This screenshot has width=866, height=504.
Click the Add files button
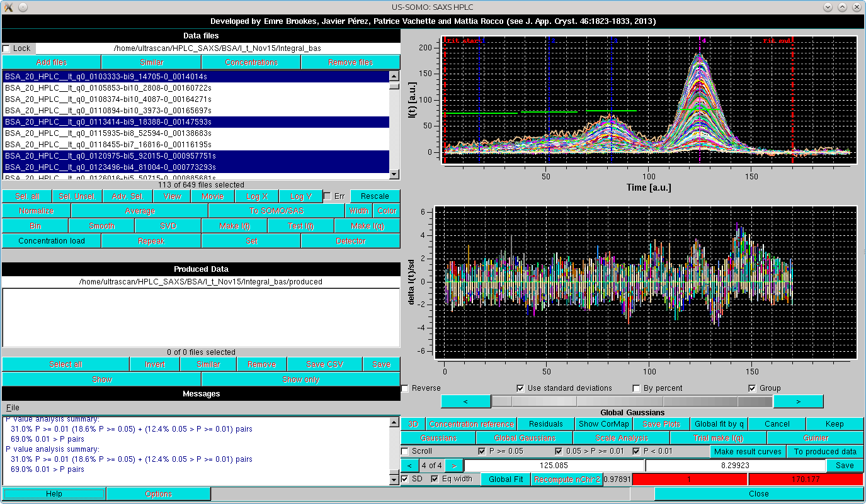(x=52, y=62)
